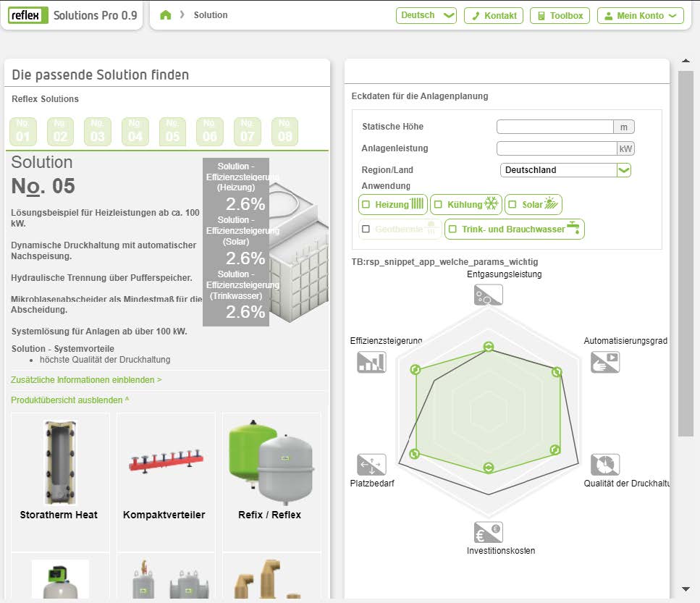Click the Qualität der Druckhaltung icon
This screenshot has height=603, width=700.
605,465
